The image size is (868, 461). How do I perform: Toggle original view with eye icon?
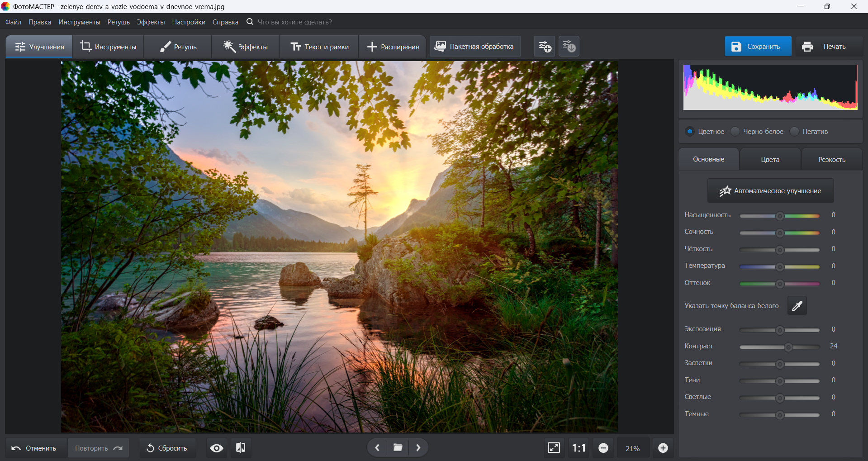coord(217,448)
